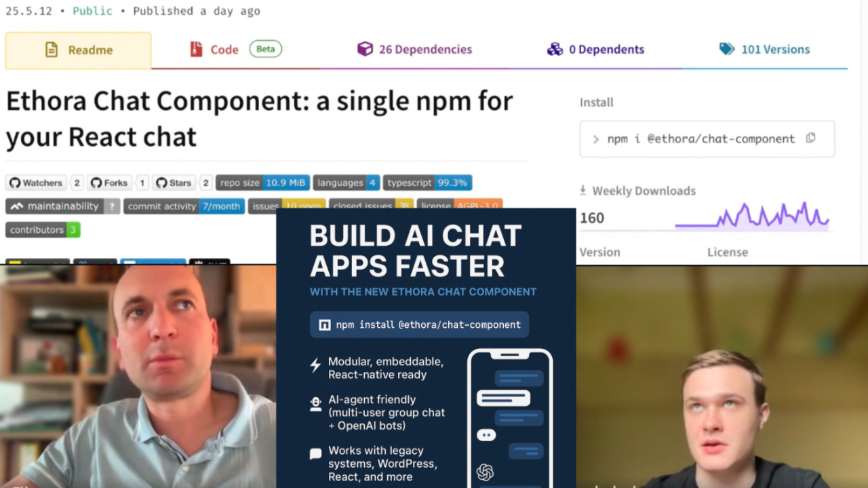Screen dimensions: 868x488
Task: Click the repo size 10.9 MiB badge
Action: pyautogui.click(x=262, y=183)
